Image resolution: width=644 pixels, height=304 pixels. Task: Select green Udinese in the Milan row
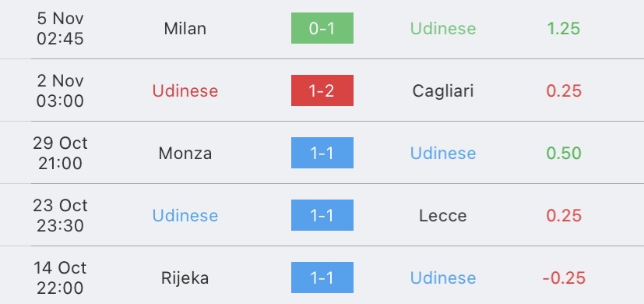click(x=443, y=28)
